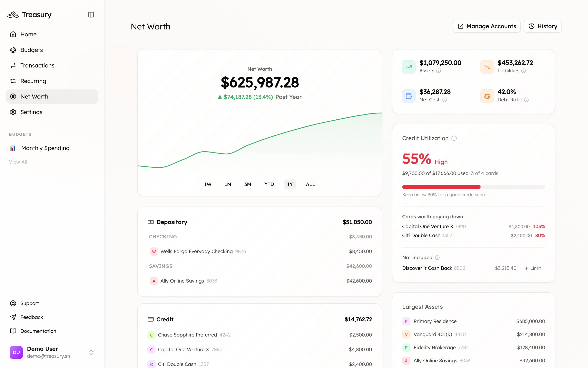This screenshot has width=588, height=368.
Task: Open the Demo User account switcher chevron
Action: [91, 352]
